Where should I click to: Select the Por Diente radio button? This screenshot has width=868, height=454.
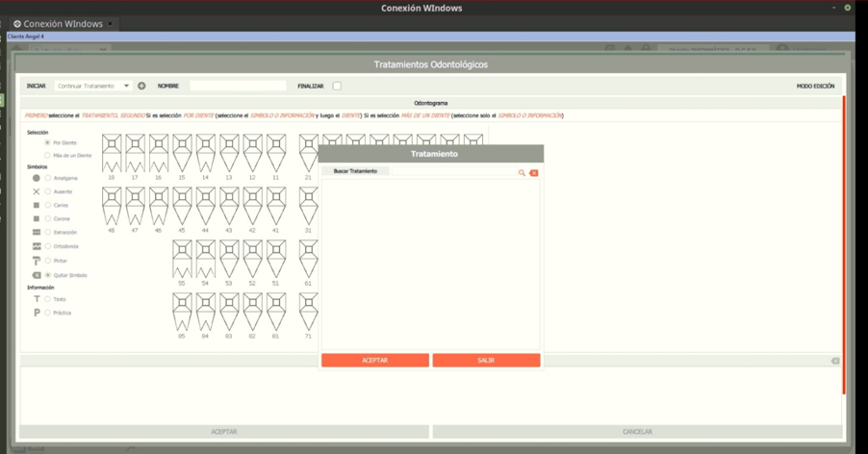tap(47, 142)
